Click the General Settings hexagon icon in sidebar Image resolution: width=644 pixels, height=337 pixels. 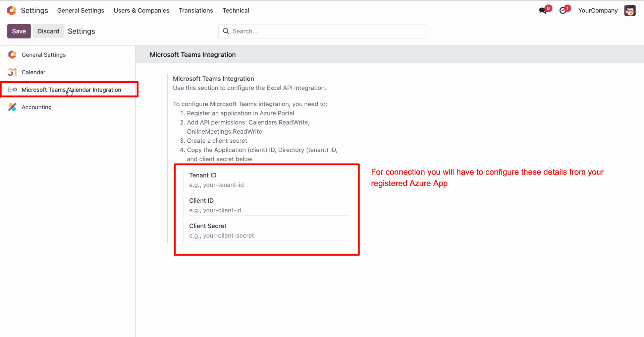tap(12, 55)
